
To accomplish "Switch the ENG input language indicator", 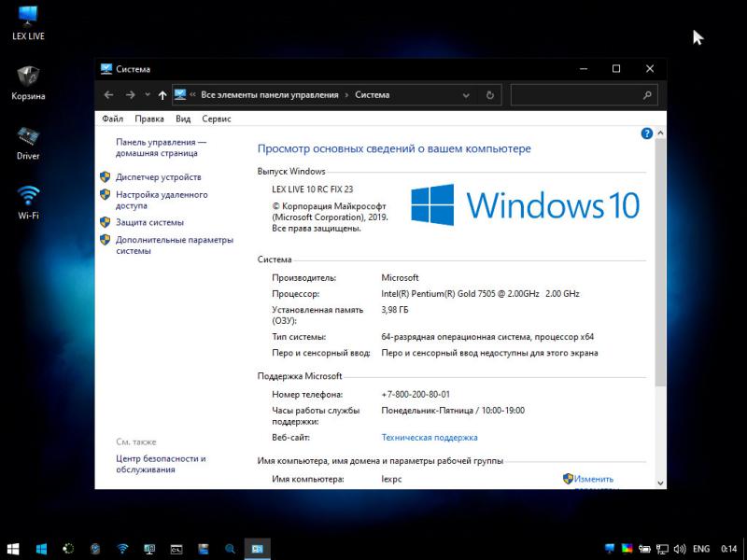I will (701, 549).
